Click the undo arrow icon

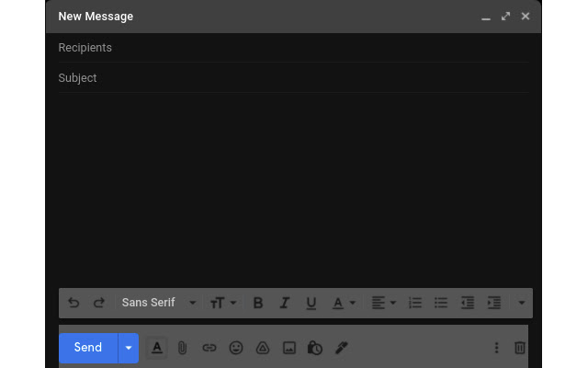pos(73,303)
